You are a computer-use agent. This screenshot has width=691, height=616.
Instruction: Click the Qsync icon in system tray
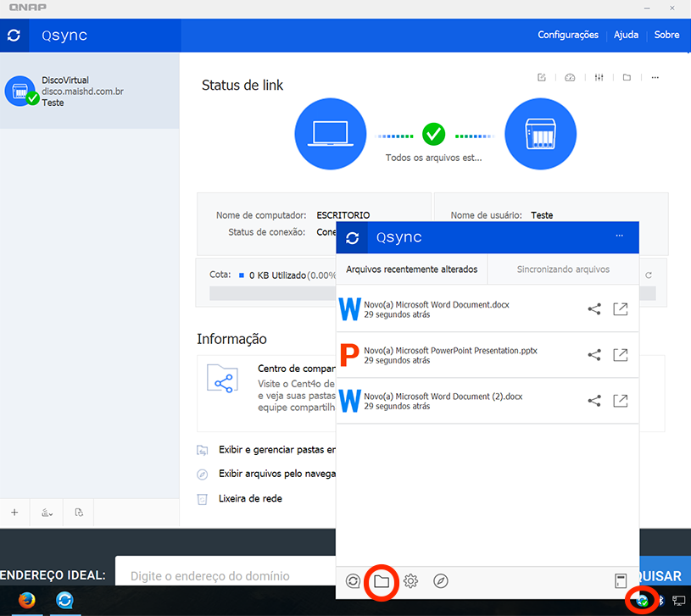643,601
